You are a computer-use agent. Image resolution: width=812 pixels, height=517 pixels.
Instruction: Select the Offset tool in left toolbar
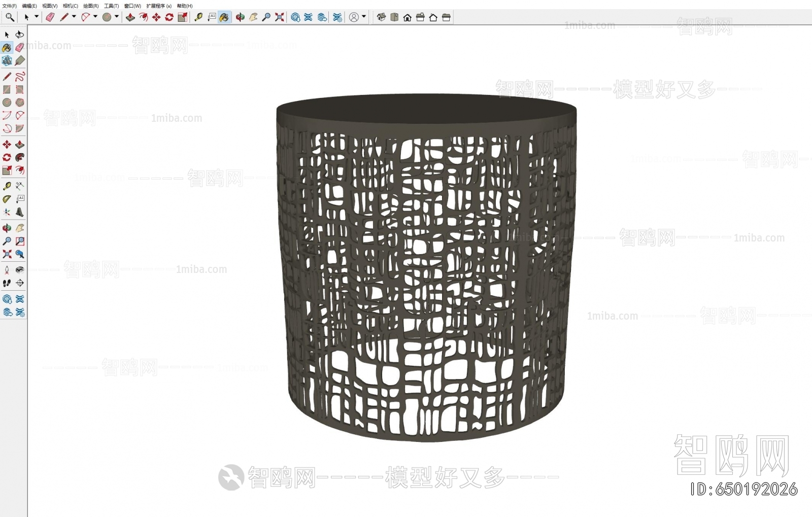pos(20,170)
